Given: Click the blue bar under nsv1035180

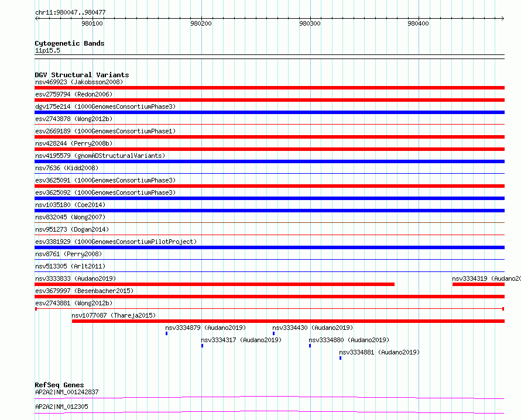Looking at the screenshot, I should [269, 211].
